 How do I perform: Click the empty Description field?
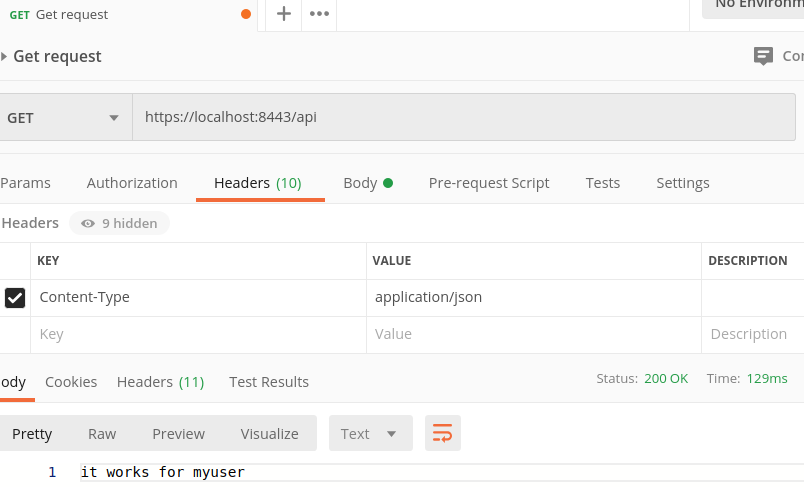(753, 335)
